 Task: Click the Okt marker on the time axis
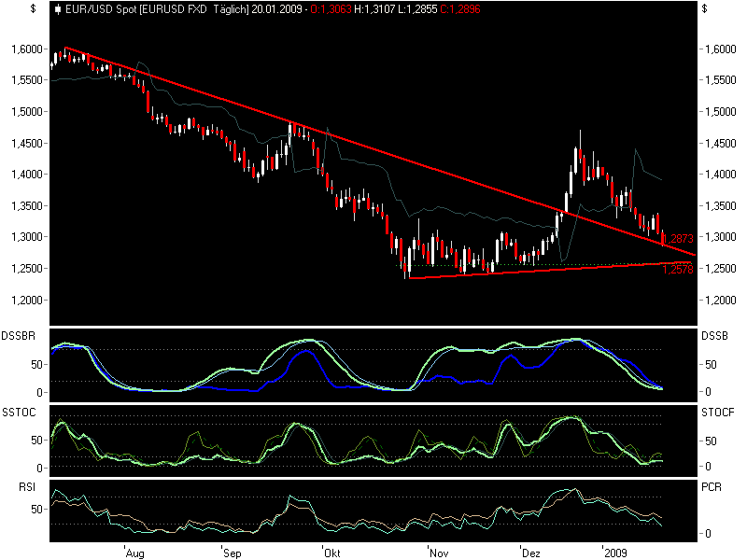tap(332, 553)
